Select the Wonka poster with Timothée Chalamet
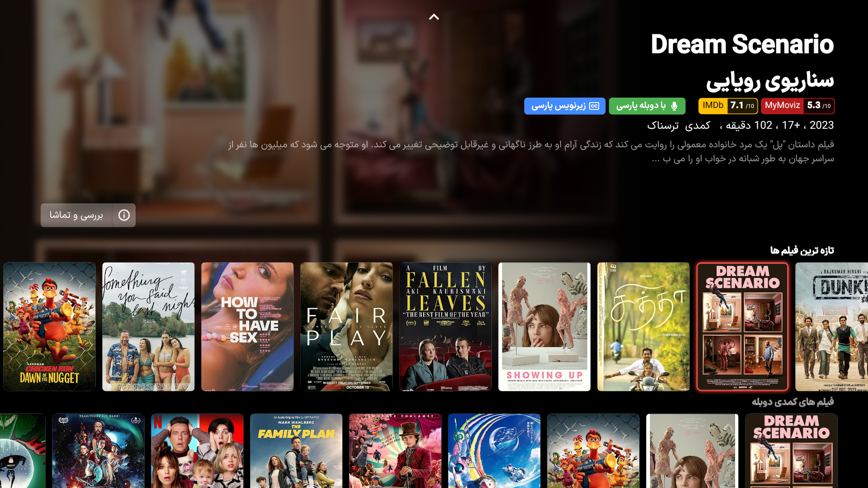 [395, 450]
